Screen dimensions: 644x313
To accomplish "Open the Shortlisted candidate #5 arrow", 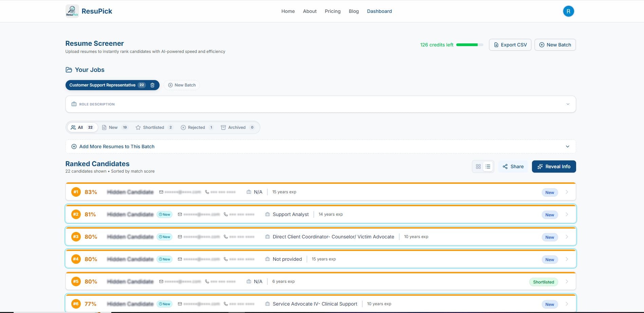I will tap(567, 281).
